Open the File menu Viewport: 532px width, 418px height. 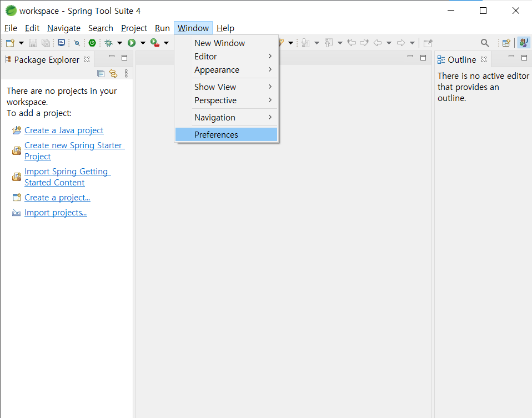11,28
